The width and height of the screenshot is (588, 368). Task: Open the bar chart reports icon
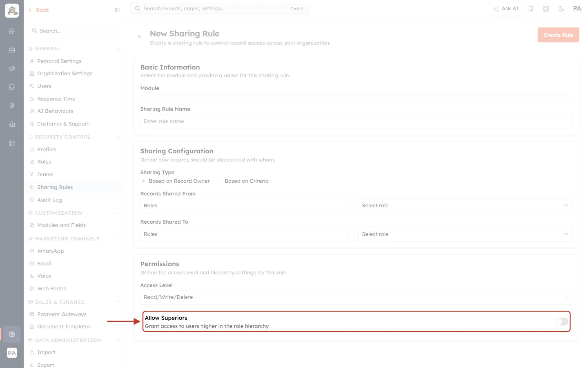[12, 124]
